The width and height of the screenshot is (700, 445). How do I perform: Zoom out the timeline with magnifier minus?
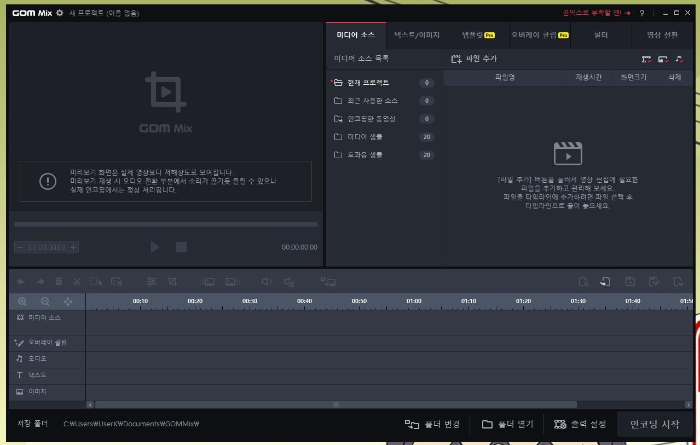45,302
